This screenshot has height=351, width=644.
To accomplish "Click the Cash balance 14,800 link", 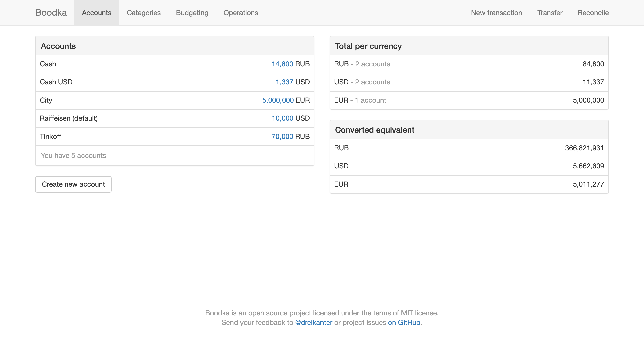I will [x=282, y=64].
